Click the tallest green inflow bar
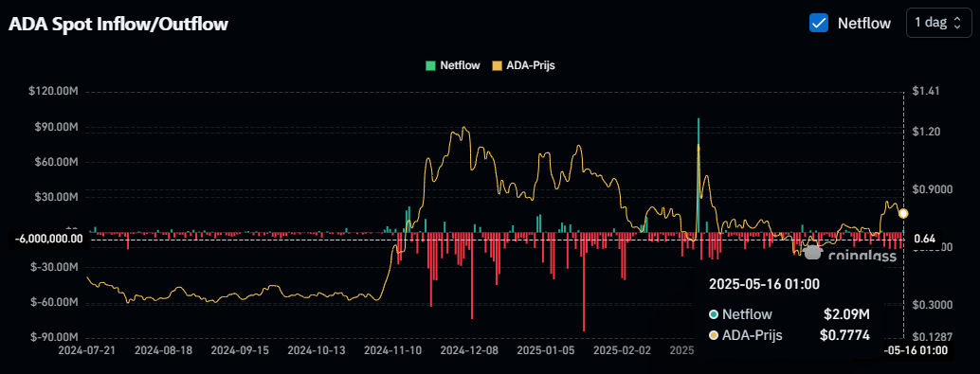The image size is (980, 374). point(699,175)
